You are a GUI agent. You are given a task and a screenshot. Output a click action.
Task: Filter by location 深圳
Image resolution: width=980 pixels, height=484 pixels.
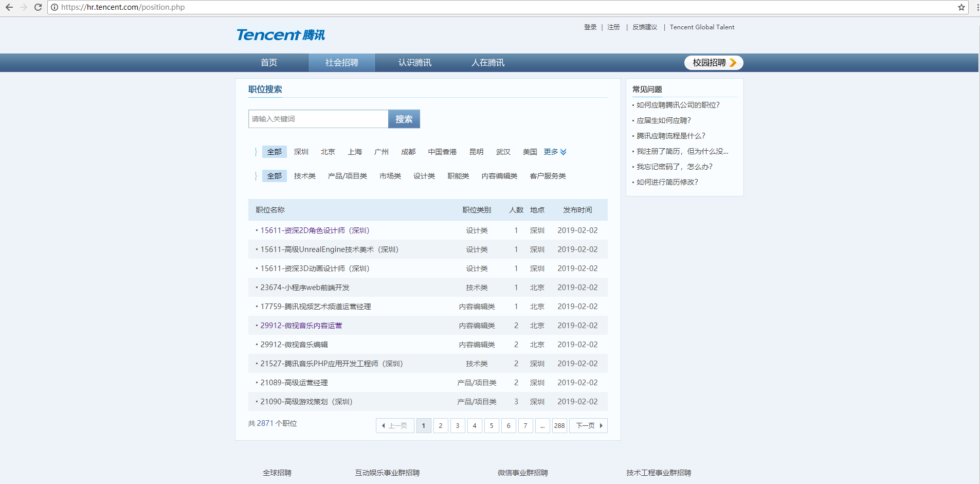coord(301,152)
